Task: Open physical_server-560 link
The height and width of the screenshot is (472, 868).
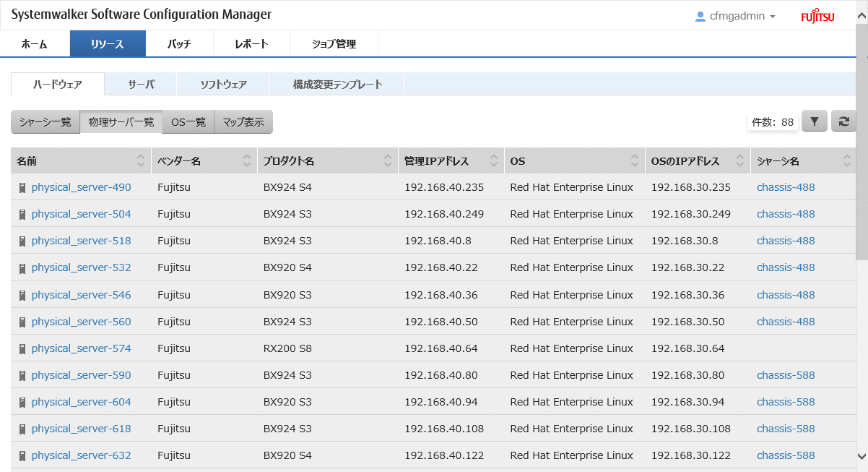Action: [x=81, y=321]
